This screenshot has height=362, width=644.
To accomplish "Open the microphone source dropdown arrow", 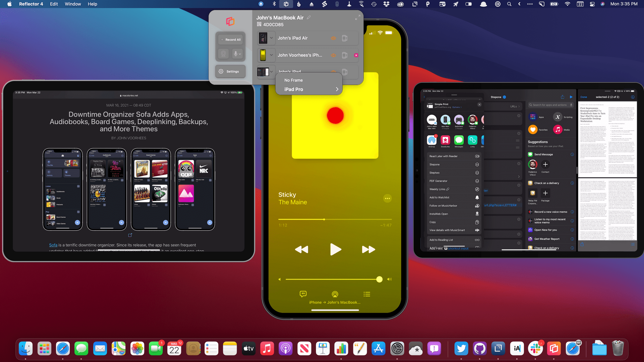I will pos(240,54).
